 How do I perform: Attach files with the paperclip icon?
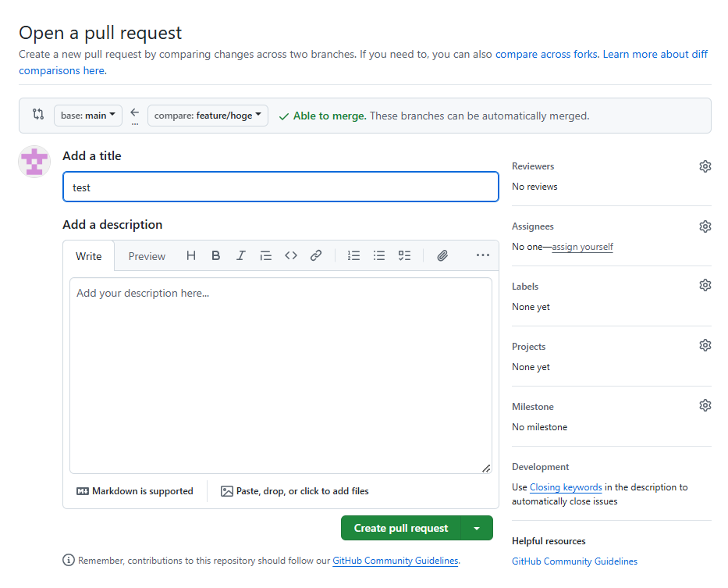pyautogui.click(x=442, y=255)
